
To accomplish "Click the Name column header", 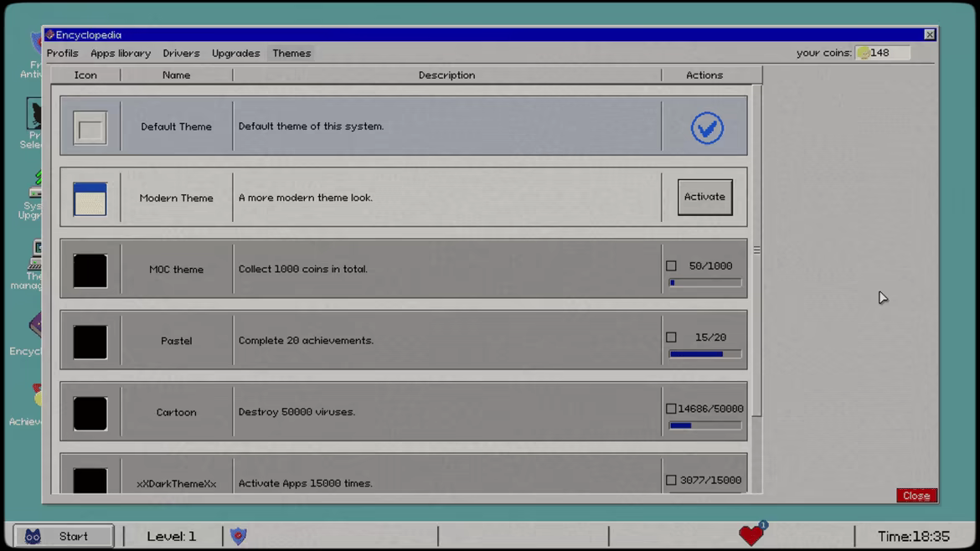I will [176, 75].
